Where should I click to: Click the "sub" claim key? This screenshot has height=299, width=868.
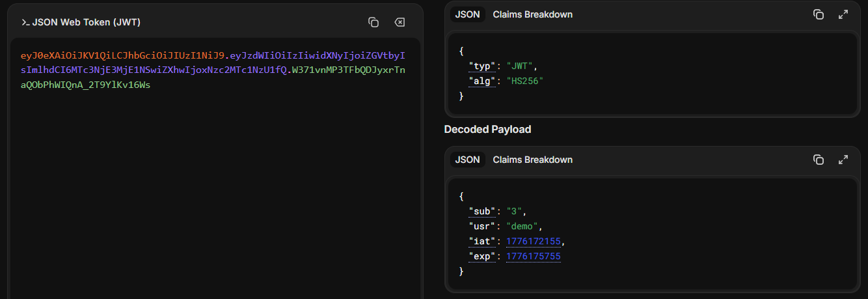482,211
